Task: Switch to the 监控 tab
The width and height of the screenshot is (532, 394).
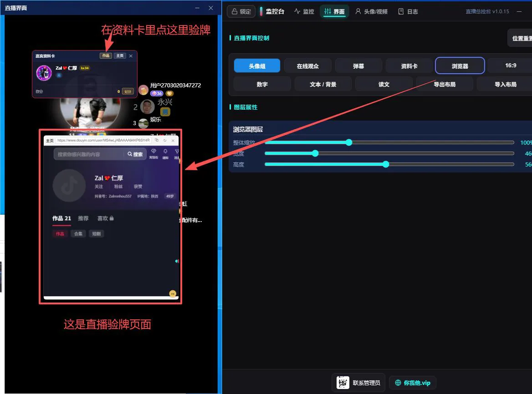Action: click(304, 11)
